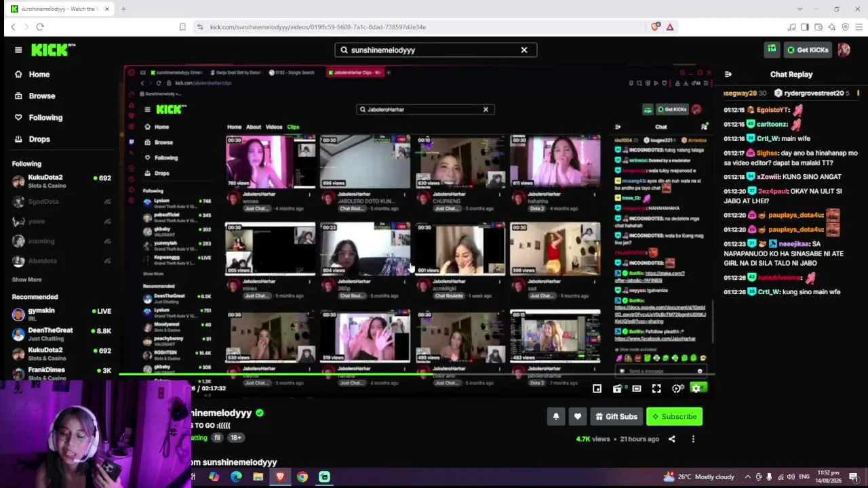Seek on the green video progress bar

(417, 373)
